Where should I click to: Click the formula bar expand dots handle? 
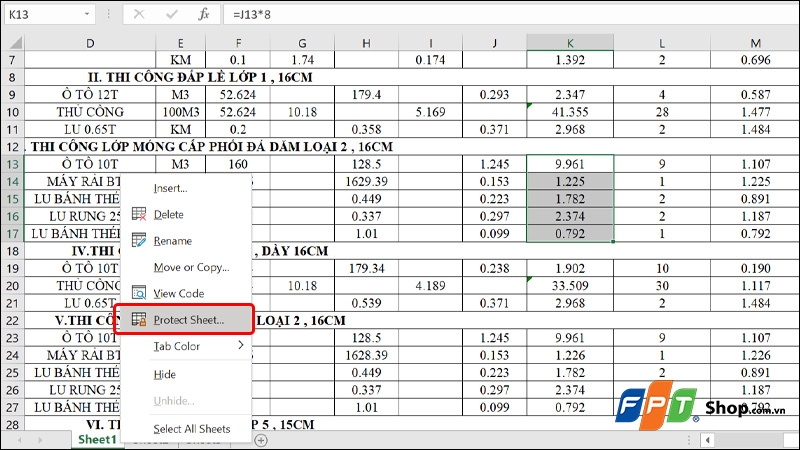pyautogui.click(x=108, y=14)
